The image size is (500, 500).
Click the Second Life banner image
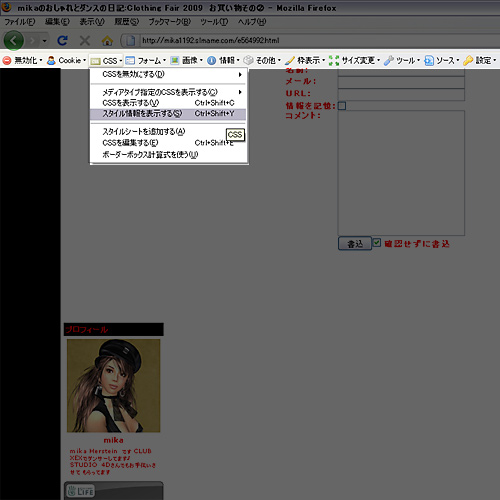tap(113, 491)
